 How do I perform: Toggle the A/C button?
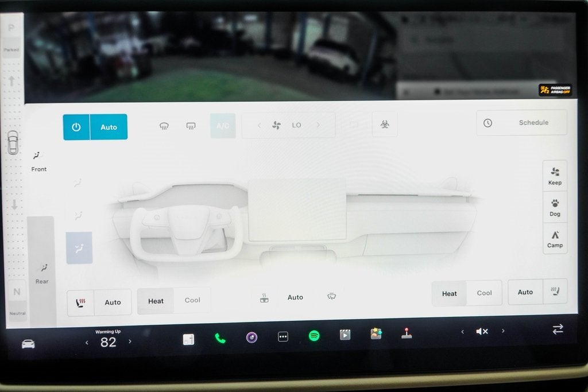[x=223, y=125]
